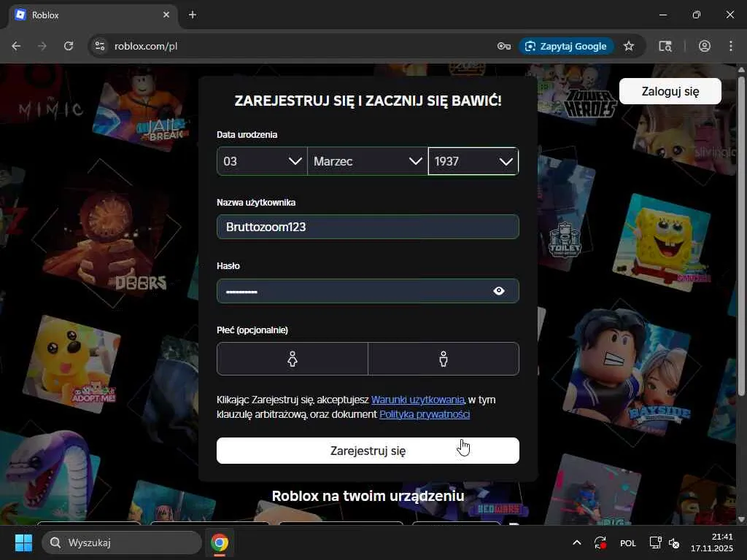Click the Wyszukaj taskbar search box
This screenshot has width=747, height=560.
coord(122,542)
